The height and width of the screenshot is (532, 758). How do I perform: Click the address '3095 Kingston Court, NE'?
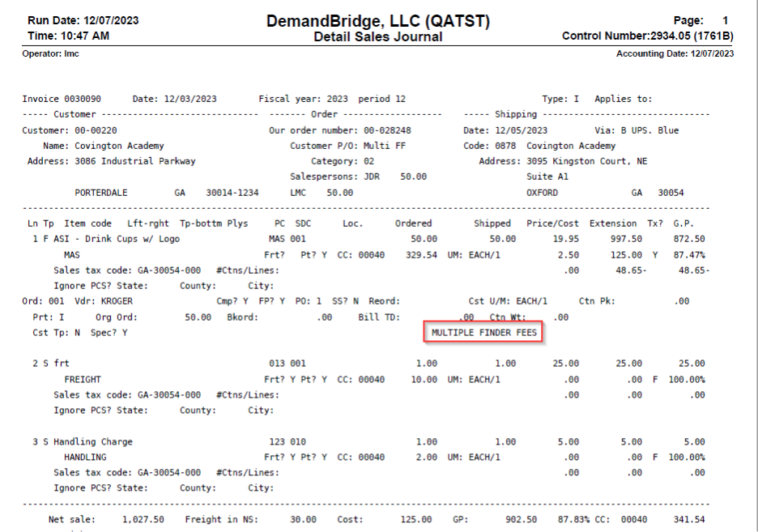click(587, 161)
